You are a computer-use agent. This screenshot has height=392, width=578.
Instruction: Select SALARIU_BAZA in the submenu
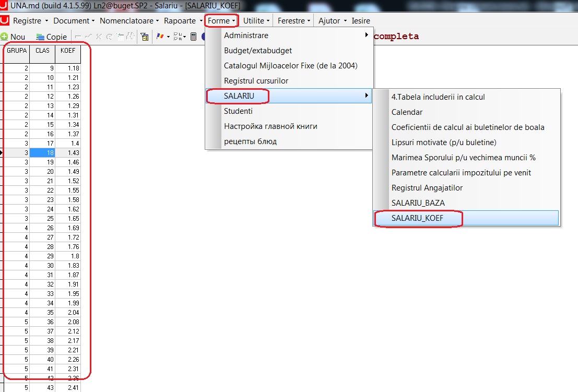tap(466, 203)
